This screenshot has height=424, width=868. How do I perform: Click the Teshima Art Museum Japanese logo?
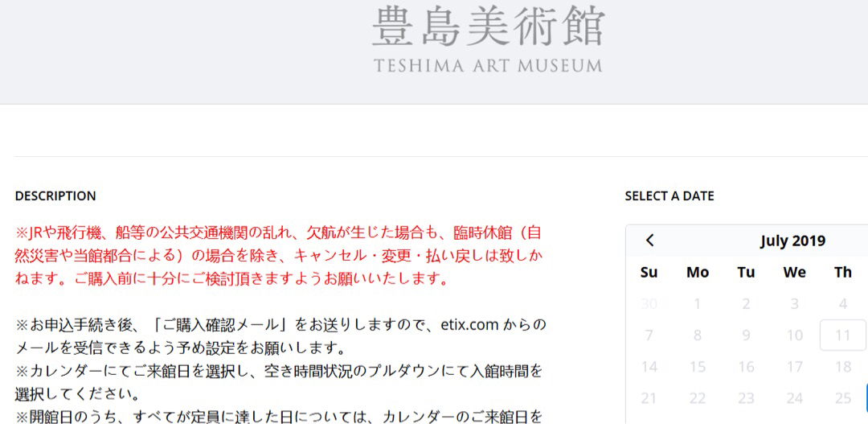click(x=487, y=27)
